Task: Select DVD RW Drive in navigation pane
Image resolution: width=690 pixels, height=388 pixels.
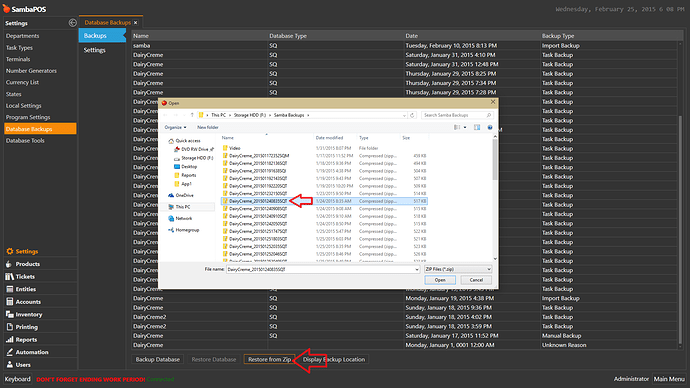Action: [194, 150]
